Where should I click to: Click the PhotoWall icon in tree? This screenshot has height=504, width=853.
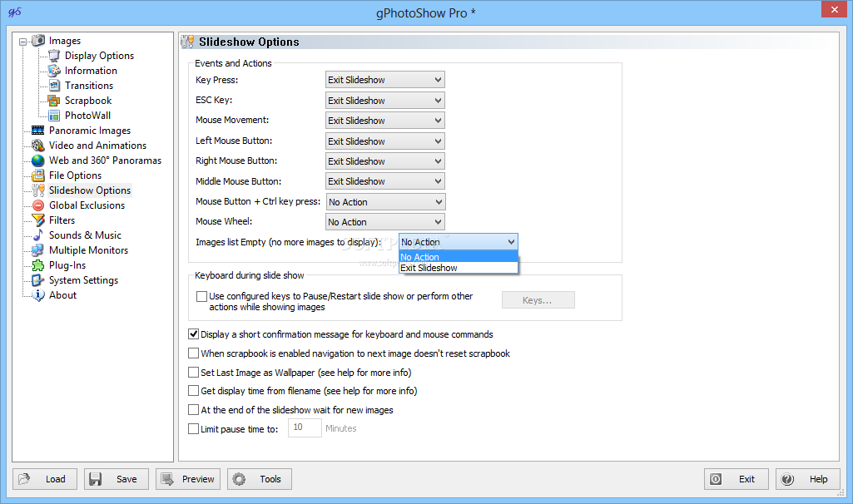(x=54, y=116)
